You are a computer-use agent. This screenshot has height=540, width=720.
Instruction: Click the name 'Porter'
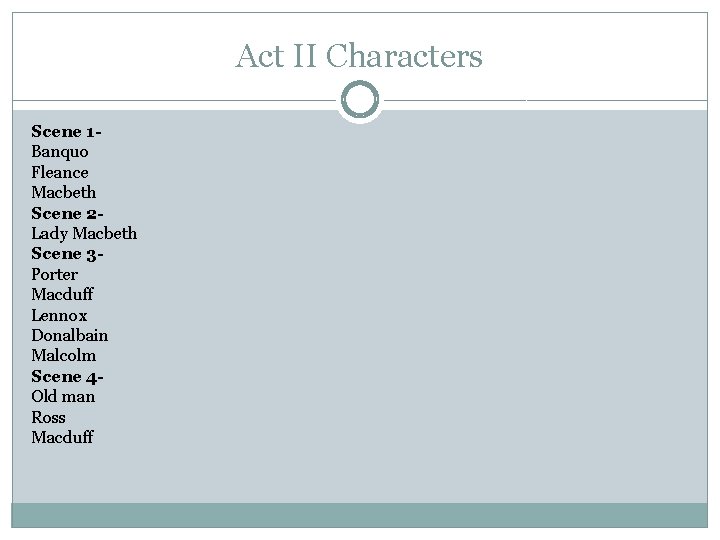coord(54,275)
